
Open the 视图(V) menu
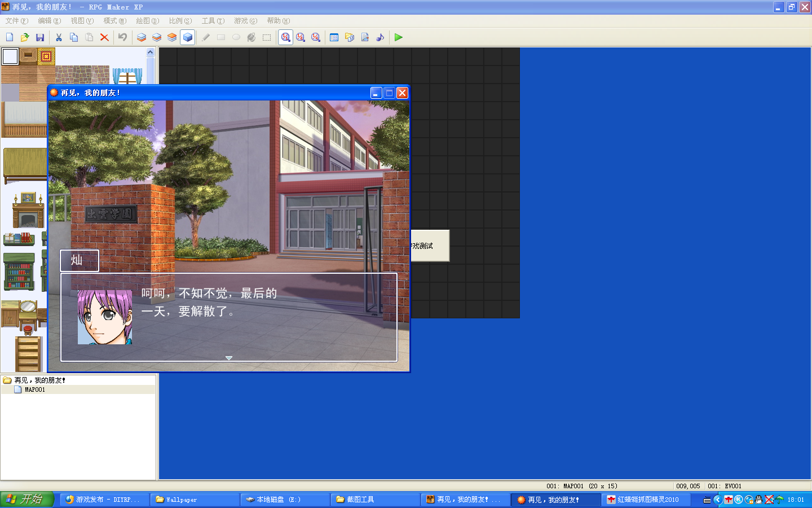[82, 21]
